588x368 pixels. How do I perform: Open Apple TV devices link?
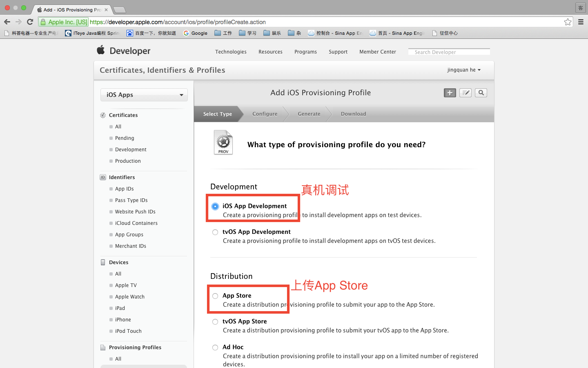(x=126, y=285)
